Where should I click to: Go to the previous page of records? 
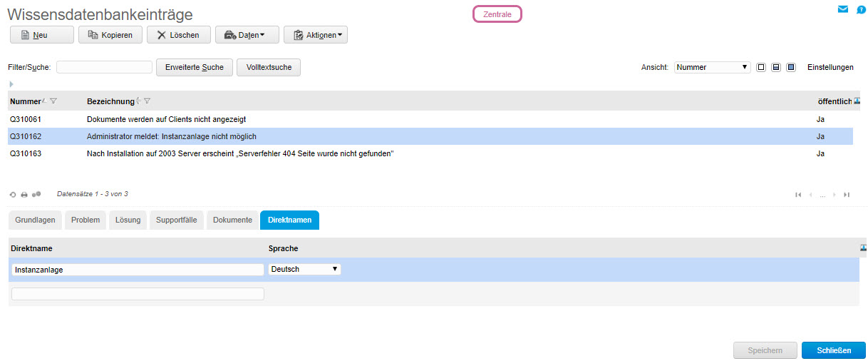click(x=810, y=194)
